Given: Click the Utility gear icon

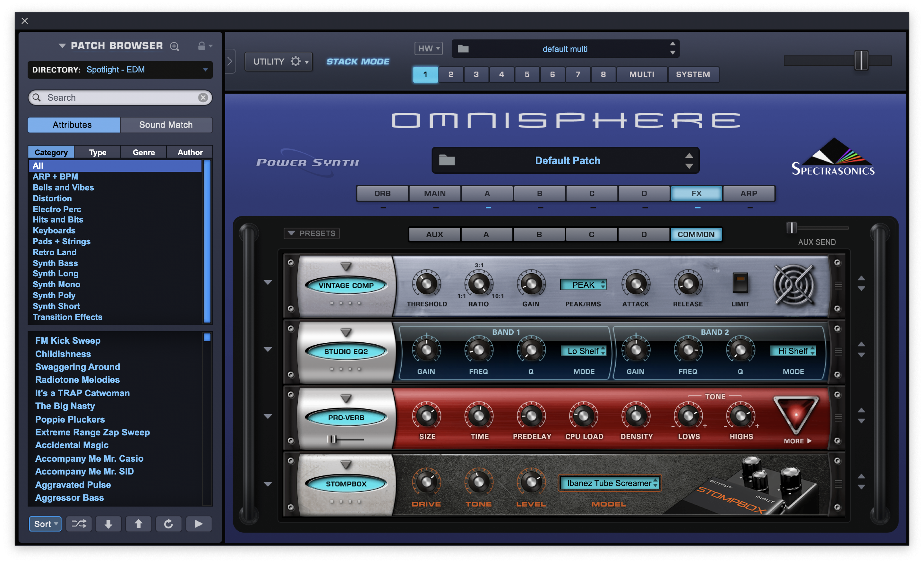Looking at the screenshot, I should [295, 62].
